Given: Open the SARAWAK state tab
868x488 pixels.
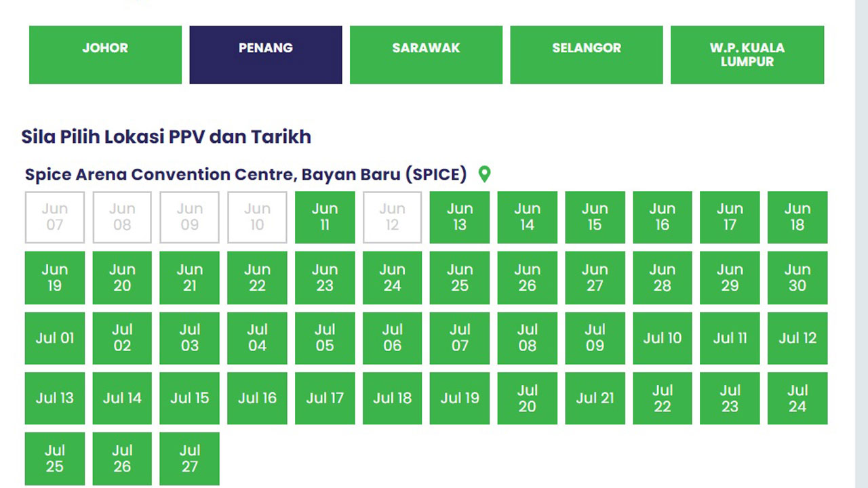Looking at the screenshot, I should (x=426, y=55).
